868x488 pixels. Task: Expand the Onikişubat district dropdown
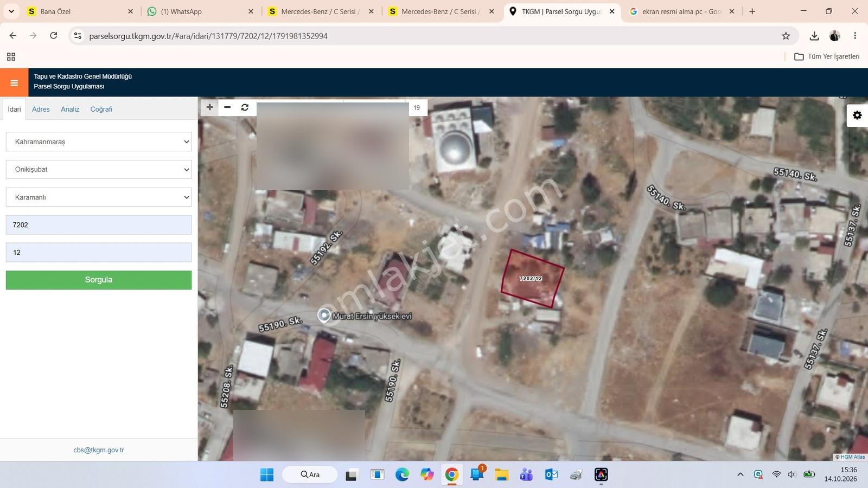tap(99, 169)
